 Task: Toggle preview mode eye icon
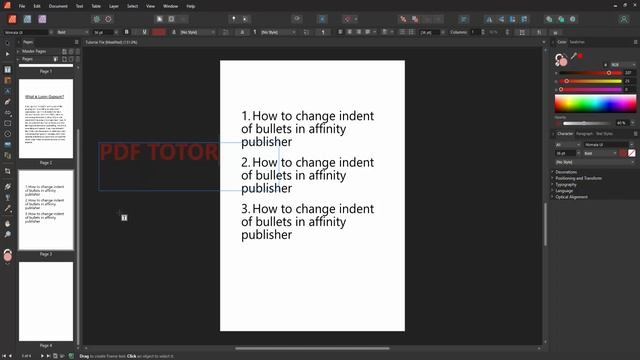[x=297, y=19]
